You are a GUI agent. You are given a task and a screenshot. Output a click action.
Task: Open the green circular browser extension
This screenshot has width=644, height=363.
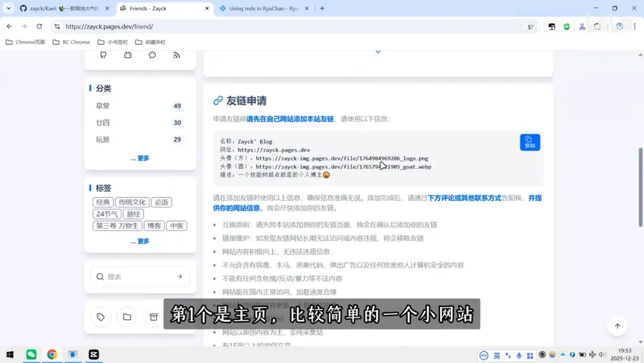point(566,26)
